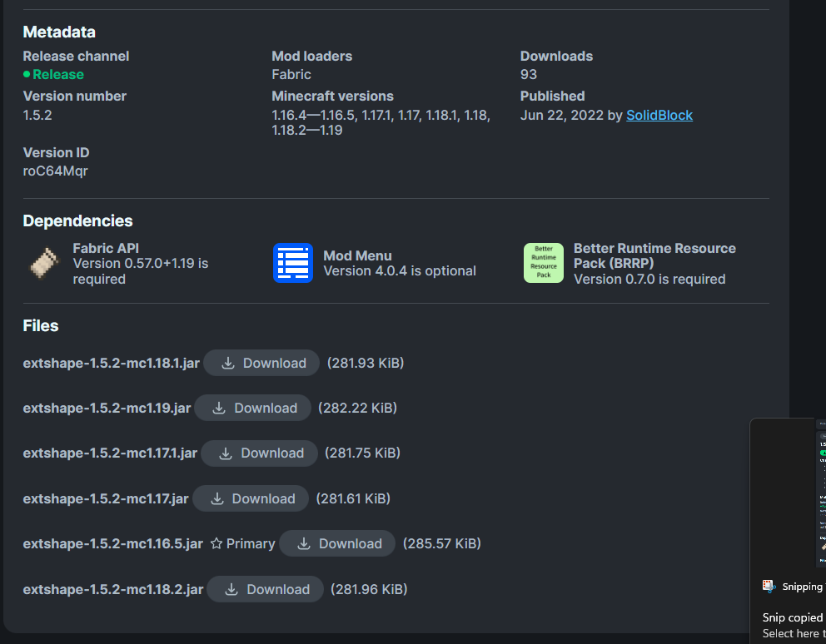Download extshape-1.5.2-mc1.19.jar
This screenshot has height=644, width=826.
tap(252, 408)
